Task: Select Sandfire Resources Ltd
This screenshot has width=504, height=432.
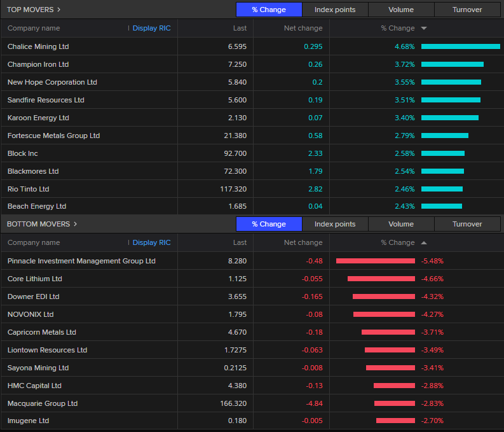Action: (x=46, y=100)
